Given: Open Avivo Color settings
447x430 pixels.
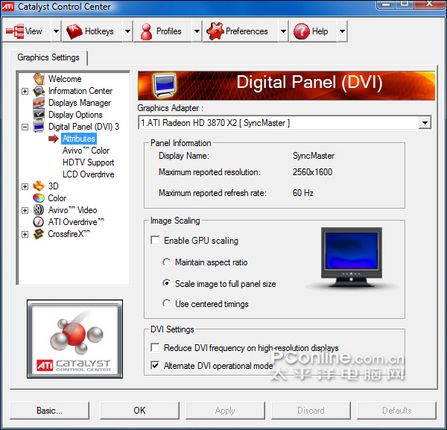Looking at the screenshot, I should pyautogui.click(x=86, y=150).
